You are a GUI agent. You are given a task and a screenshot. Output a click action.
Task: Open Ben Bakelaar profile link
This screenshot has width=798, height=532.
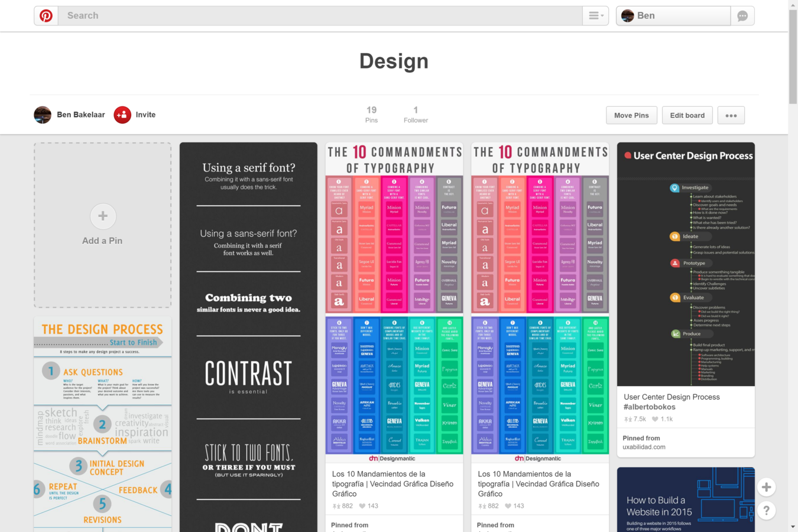pyautogui.click(x=81, y=115)
